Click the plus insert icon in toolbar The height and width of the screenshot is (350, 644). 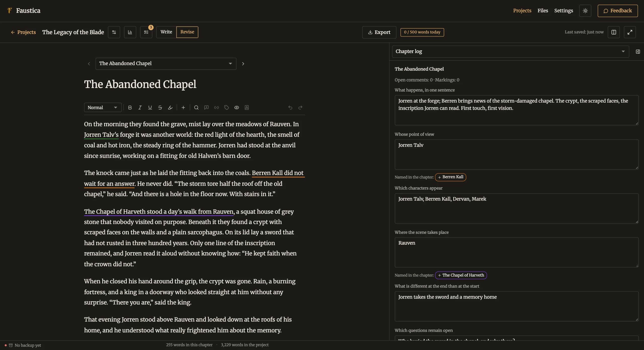[x=183, y=108]
